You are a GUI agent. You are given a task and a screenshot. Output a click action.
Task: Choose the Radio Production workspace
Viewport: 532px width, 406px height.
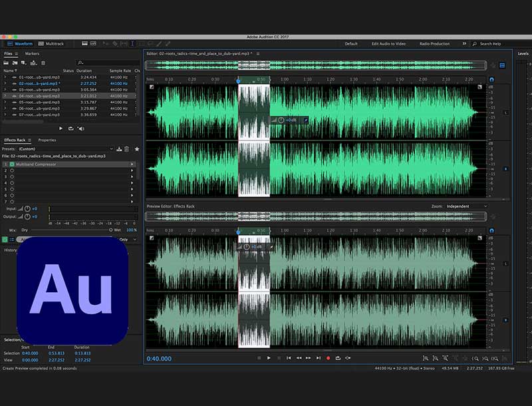point(434,44)
